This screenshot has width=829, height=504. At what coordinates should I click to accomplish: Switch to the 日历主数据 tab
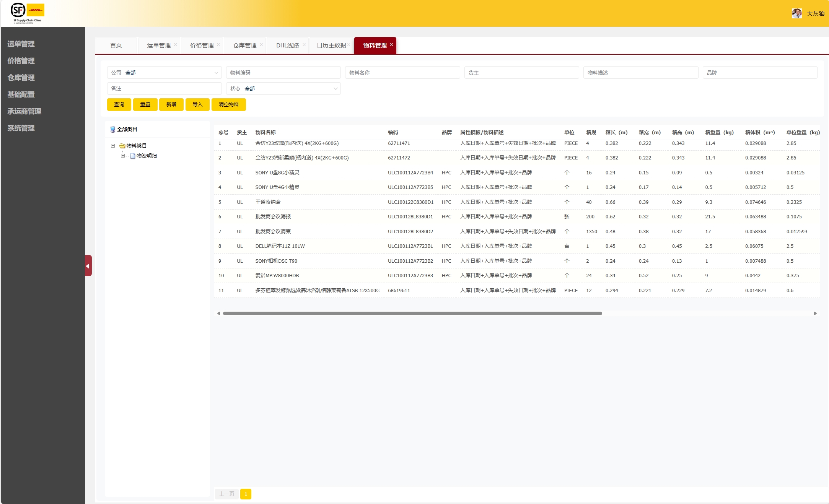(331, 45)
